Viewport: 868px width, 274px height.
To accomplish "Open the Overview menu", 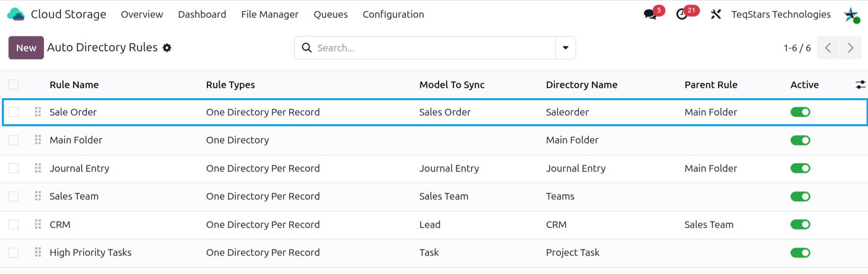I will [x=142, y=14].
